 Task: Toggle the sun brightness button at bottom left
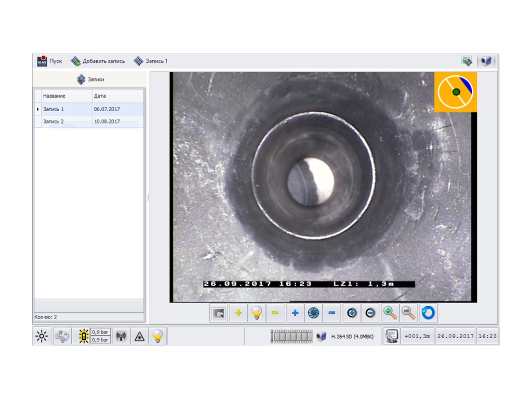coord(42,337)
